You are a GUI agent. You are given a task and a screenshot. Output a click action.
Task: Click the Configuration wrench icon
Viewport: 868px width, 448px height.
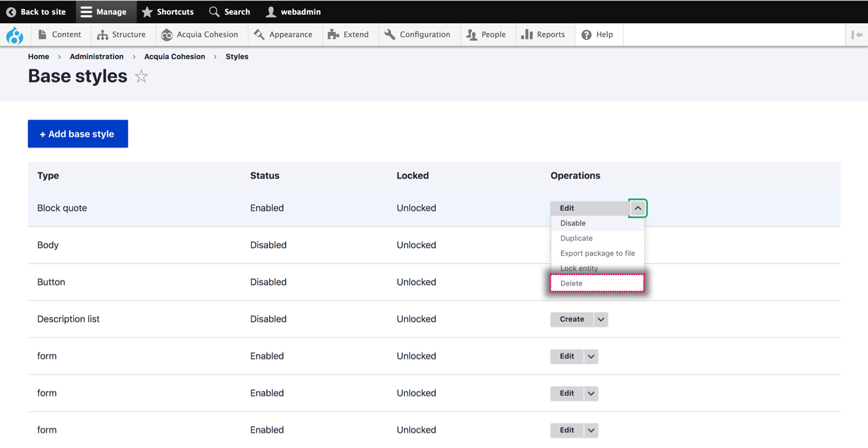coord(390,35)
